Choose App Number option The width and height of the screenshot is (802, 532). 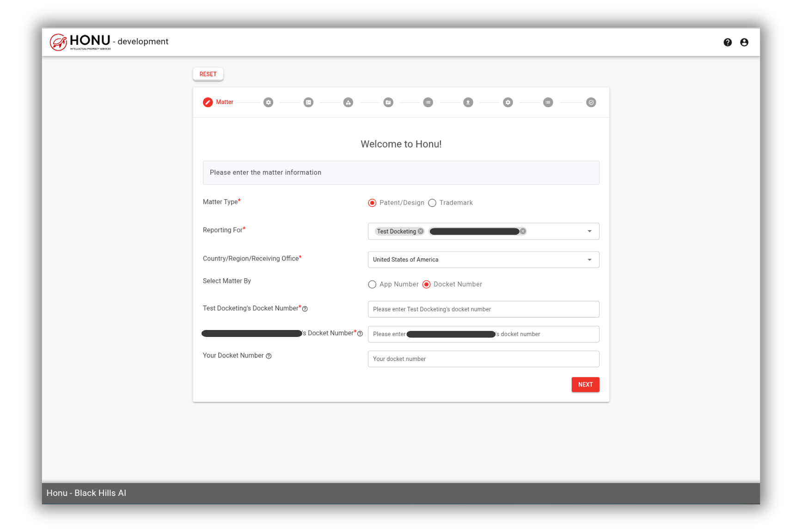372,284
